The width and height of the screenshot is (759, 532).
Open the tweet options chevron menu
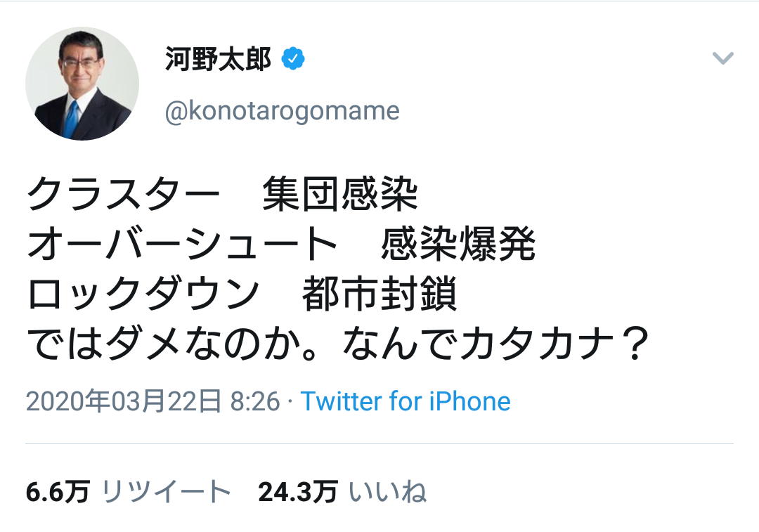722,58
